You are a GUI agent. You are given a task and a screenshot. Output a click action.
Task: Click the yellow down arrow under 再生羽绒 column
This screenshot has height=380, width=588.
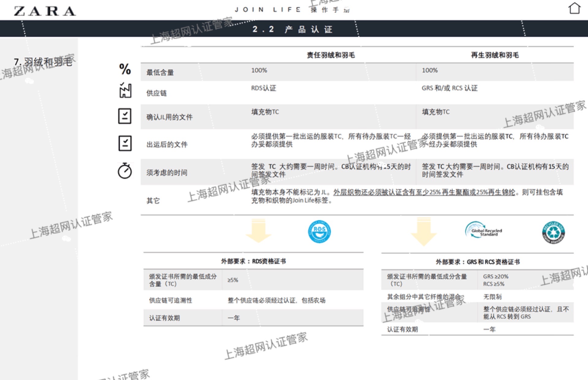click(424, 232)
